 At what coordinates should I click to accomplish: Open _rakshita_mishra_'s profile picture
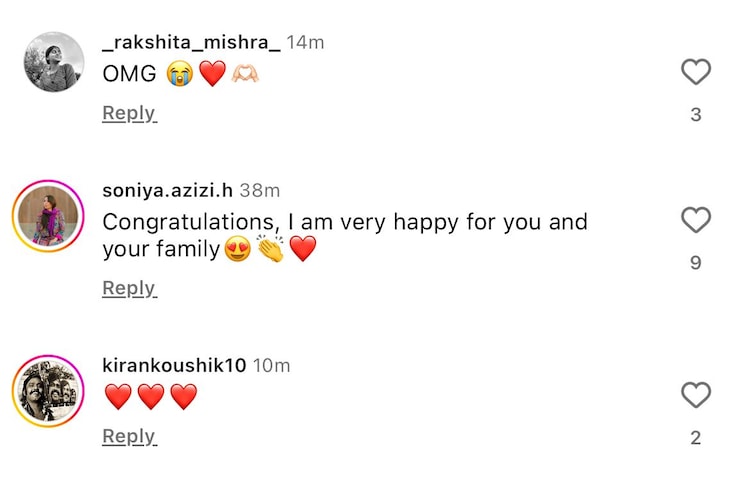click(x=53, y=62)
